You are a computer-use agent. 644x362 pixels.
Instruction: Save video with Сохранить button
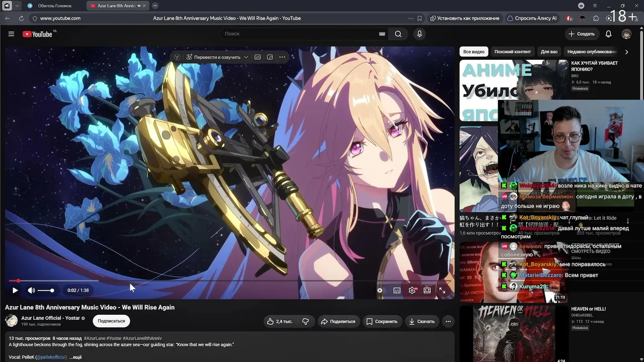(x=382, y=321)
